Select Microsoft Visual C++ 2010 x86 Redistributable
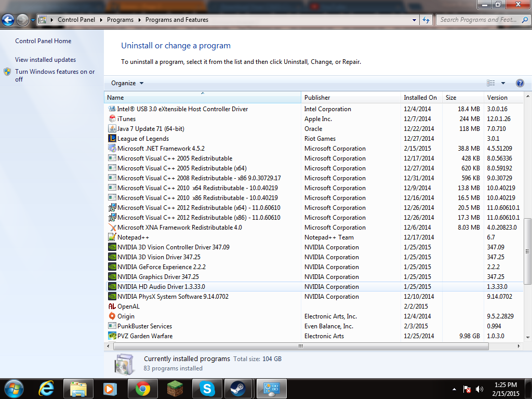Viewport: 532px width, 399px height. point(197,198)
